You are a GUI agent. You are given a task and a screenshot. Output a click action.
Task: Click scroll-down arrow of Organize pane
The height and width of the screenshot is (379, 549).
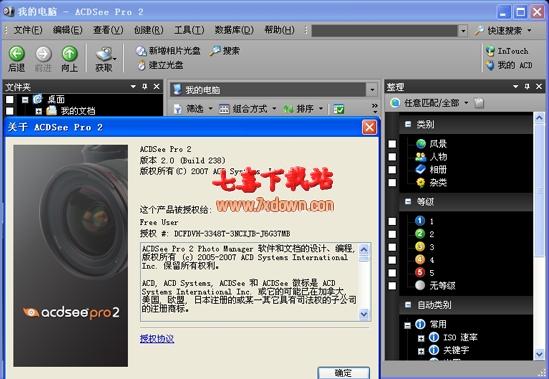pos(539,354)
